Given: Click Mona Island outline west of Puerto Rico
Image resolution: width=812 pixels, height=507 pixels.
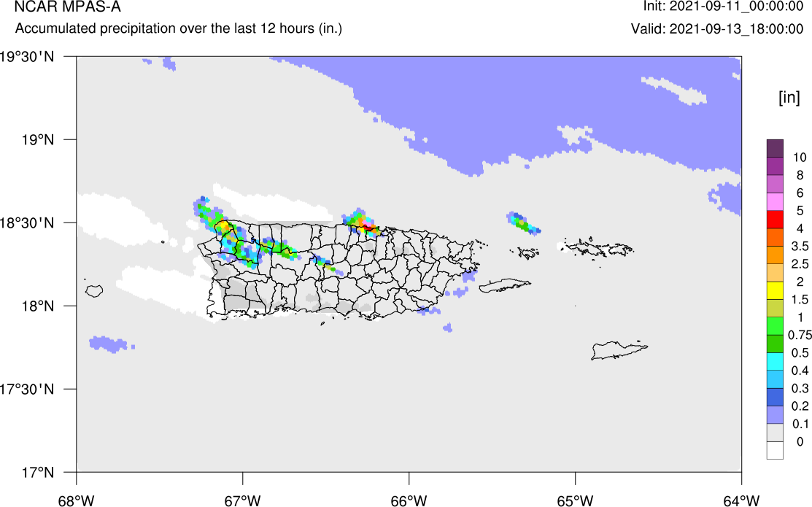Looking at the screenshot, I should 94,291.
